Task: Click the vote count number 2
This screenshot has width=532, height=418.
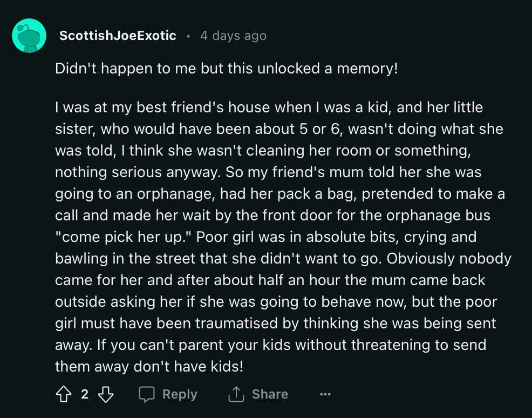Action: [x=85, y=395]
